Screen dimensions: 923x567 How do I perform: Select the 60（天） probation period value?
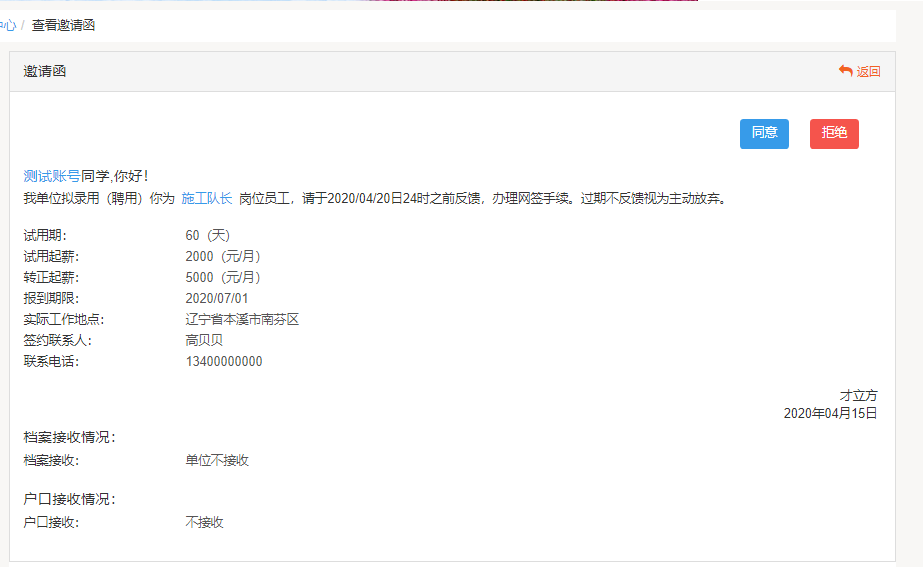click(x=208, y=235)
